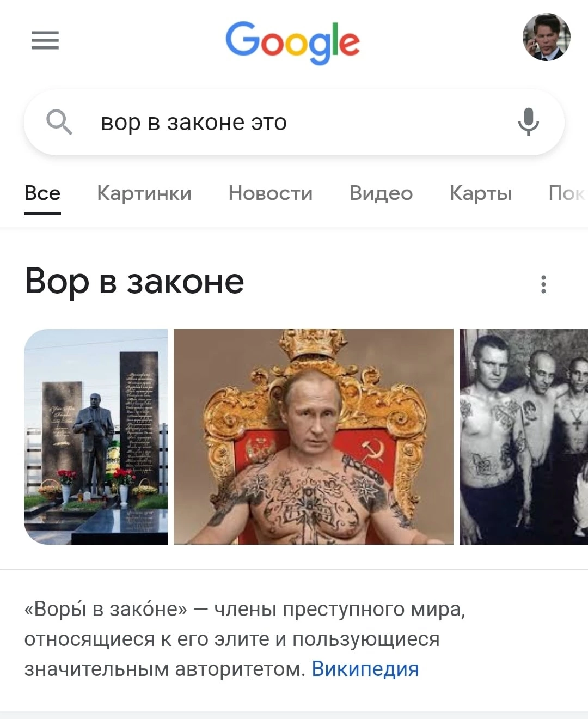Follow the Википедия link
588x719 pixels.
pos(365,669)
